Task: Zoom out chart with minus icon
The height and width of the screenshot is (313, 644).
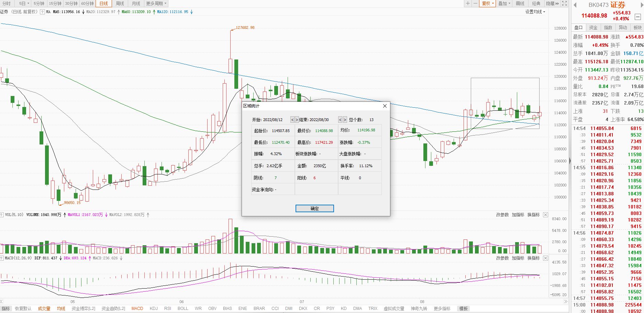Action: tap(475, 3)
